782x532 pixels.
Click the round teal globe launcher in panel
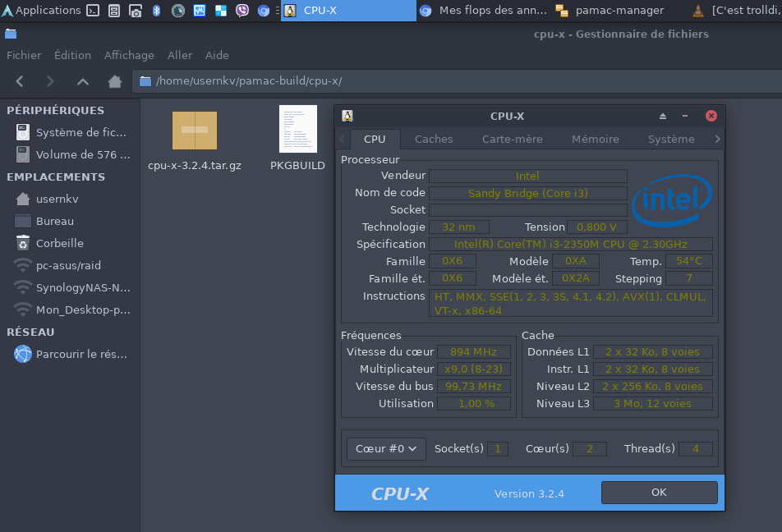pos(178,11)
